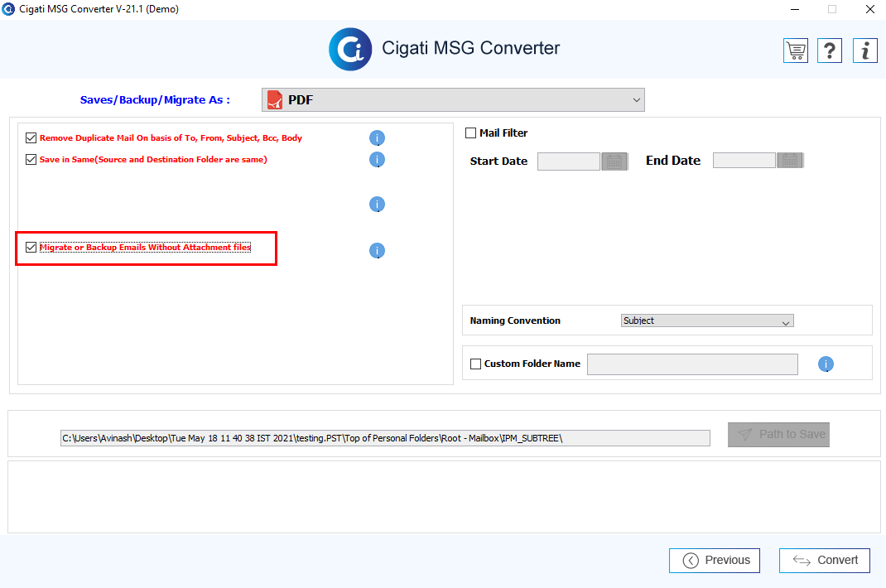Click the "Cigati MSG Converter" header title
This screenshot has height=588, width=886.
470,48
